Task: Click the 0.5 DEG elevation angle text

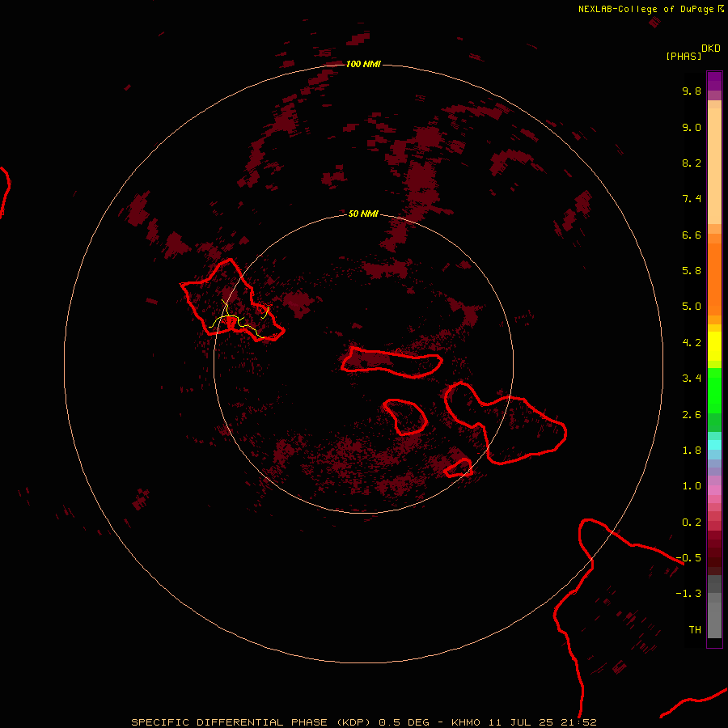Action: 404,722
